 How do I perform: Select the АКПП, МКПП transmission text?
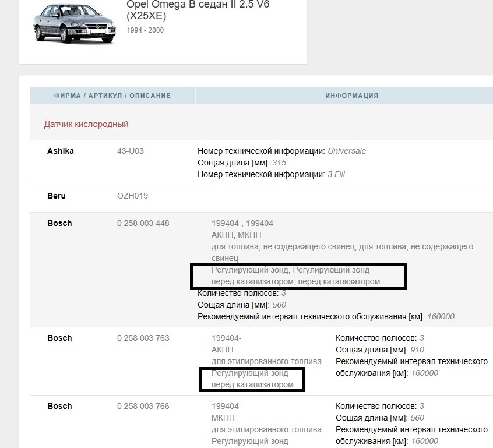pyautogui.click(x=237, y=235)
